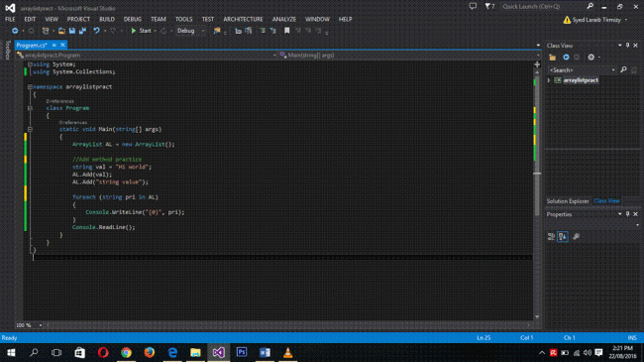The image size is (644, 362).
Task: Open the BUILD menu
Action: (x=107, y=19)
